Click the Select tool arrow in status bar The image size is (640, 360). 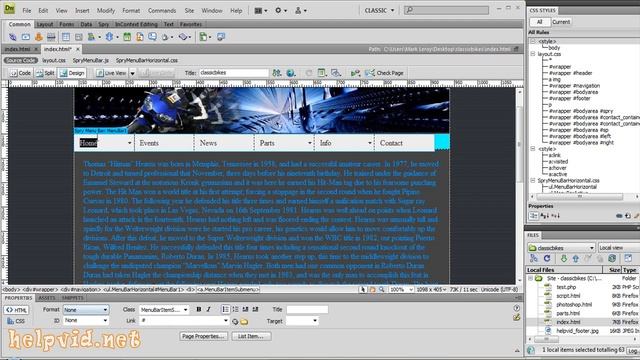[x=363, y=289]
